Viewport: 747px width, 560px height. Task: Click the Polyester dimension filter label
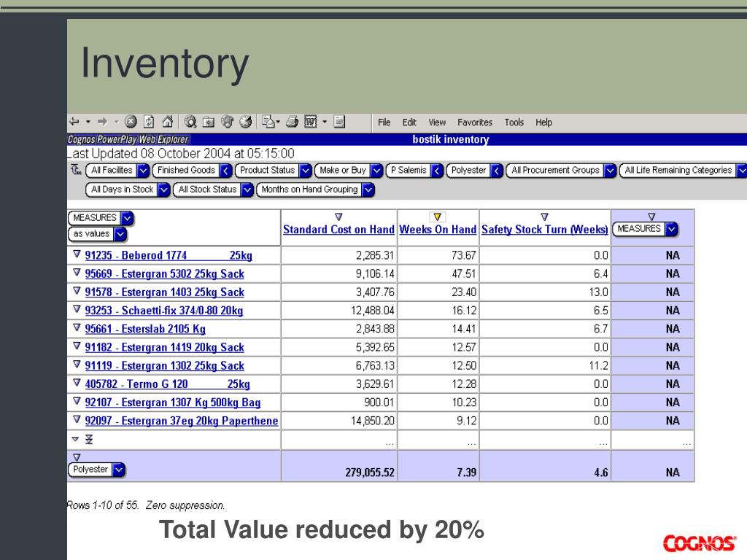click(x=468, y=170)
